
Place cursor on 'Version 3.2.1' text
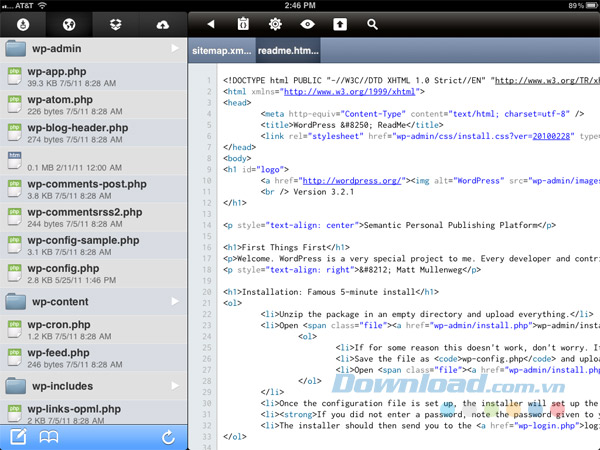pyautogui.click(x=324, y=192)
